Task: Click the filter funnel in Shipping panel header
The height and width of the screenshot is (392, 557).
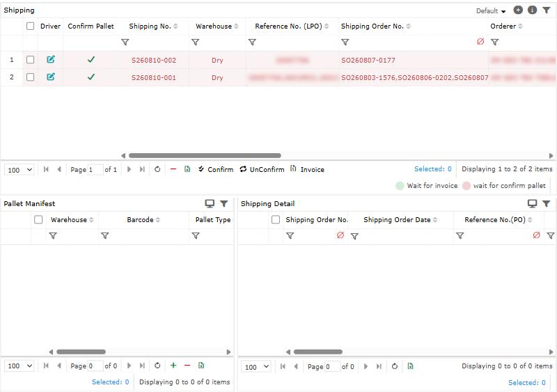Action: [x=546, y=10]
